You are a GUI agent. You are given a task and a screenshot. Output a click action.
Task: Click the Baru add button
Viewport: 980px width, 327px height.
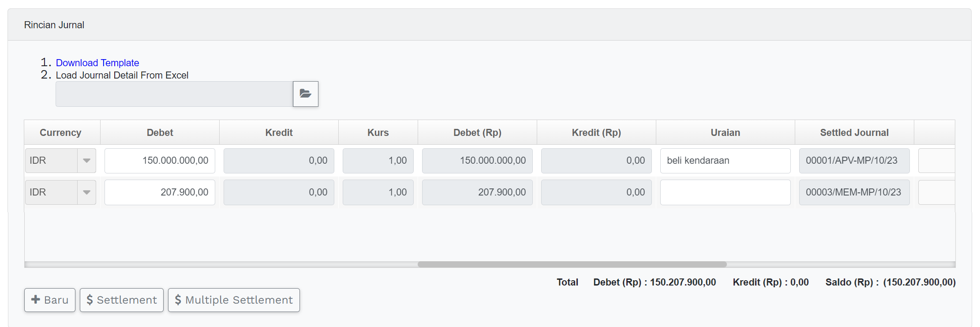click(x=50, y=300)
